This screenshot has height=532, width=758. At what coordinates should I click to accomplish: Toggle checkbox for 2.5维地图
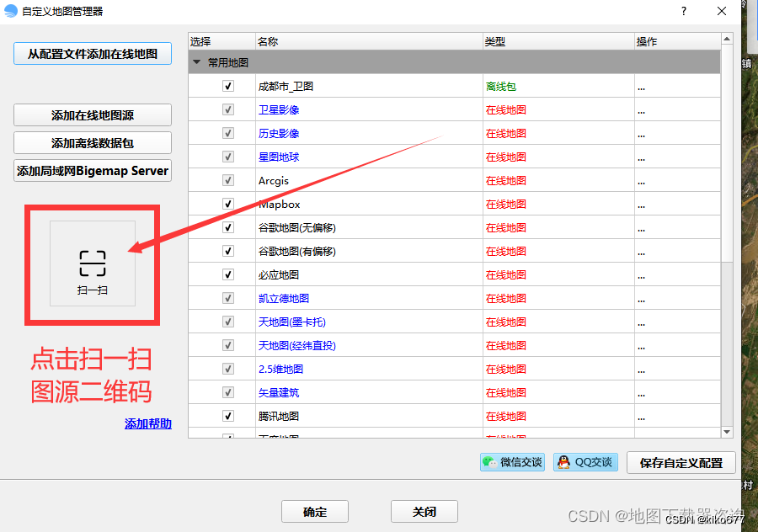[228, 370]
